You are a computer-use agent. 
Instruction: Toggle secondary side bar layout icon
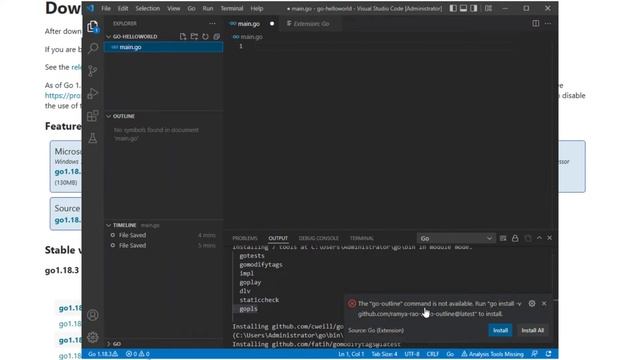click(473, 8)
